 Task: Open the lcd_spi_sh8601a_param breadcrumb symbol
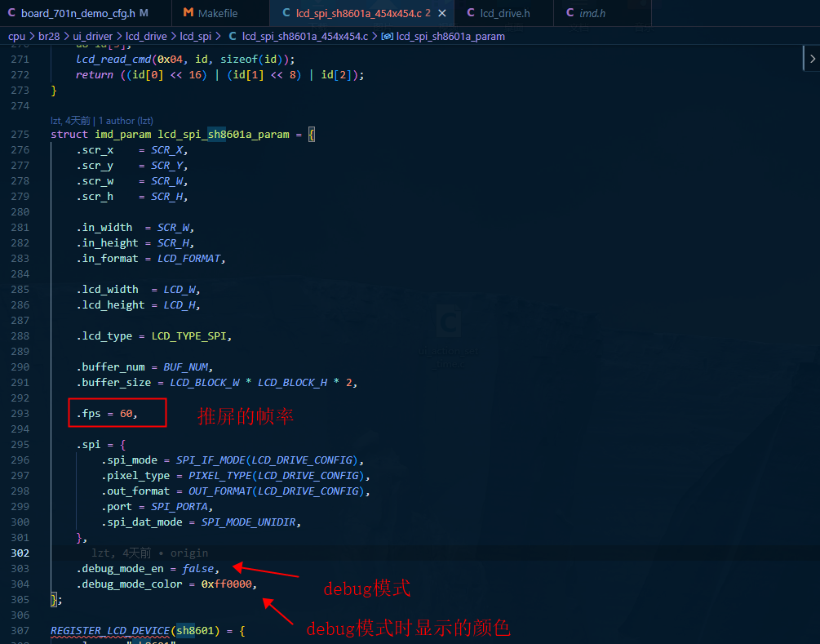click(x=450, y=36)
